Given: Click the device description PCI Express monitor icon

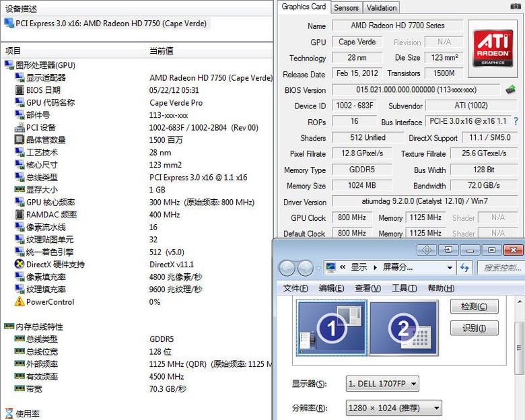Looking at the screenshot, I should (9, 23).
